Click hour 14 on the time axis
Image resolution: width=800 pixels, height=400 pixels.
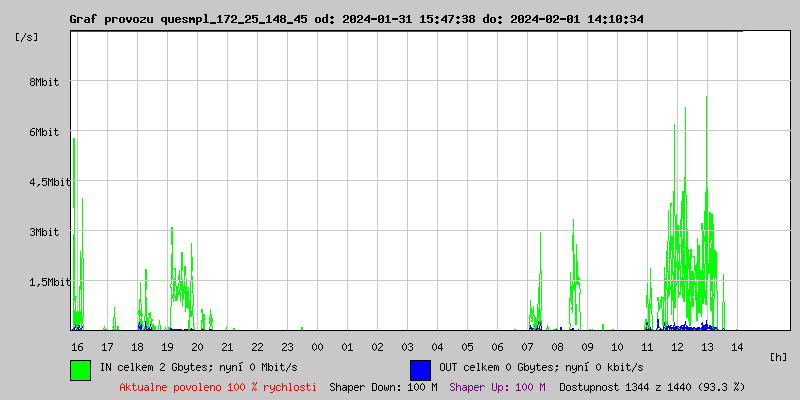[x=737, y=346]
